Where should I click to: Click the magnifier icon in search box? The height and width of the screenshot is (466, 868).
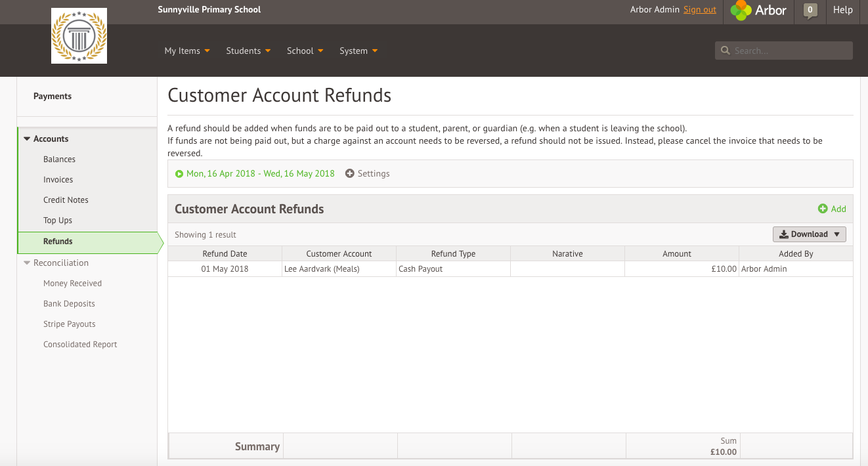coord(725,51)
